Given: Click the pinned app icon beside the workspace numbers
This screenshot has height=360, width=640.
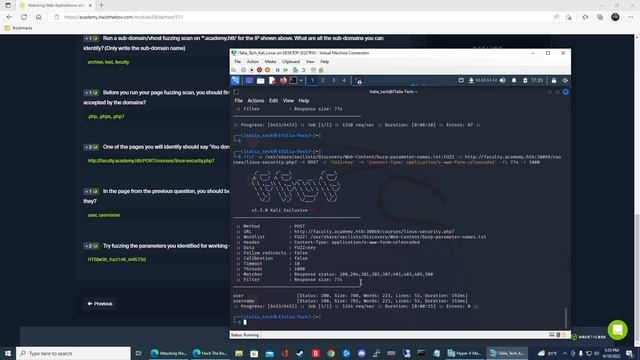Looking at the screenshot, I should (358, 81).
